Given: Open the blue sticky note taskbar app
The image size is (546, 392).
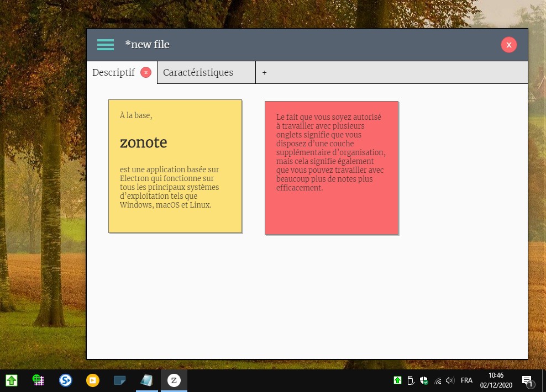Looking at the screenshot, I should [x=120, y=380].
